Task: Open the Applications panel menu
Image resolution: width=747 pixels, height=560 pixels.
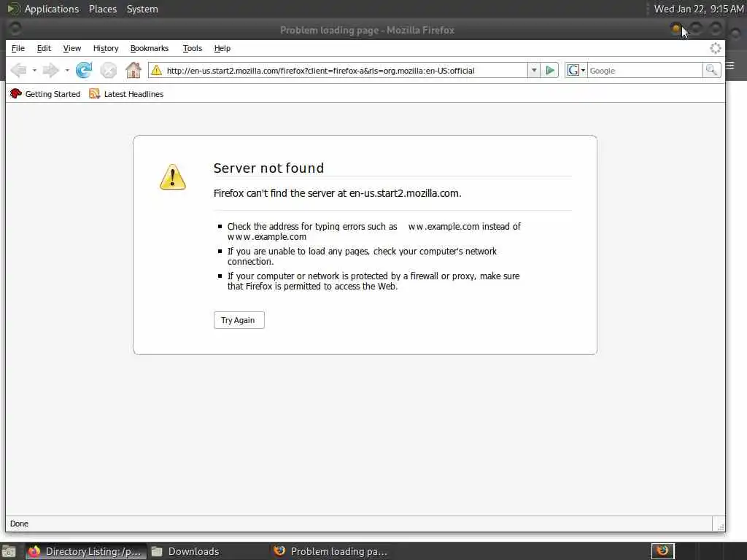Action: point(52,9)
